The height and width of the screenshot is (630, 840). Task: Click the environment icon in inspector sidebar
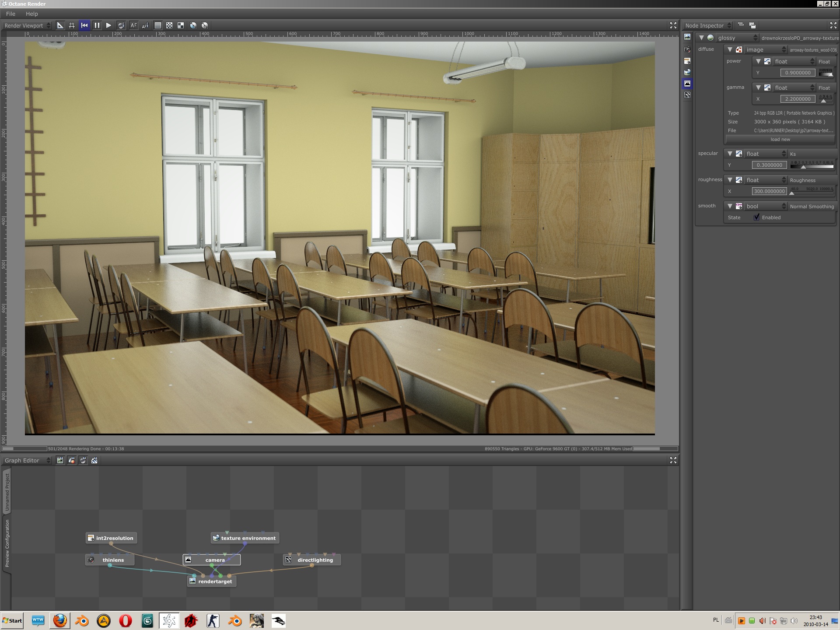pos(687,72)
